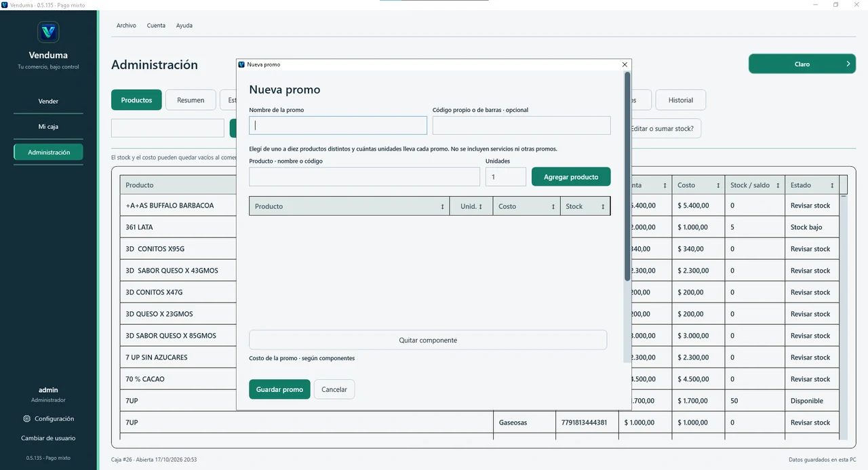
Task: Focus the Nombre de la promo field
Action: tap(338, 125)
